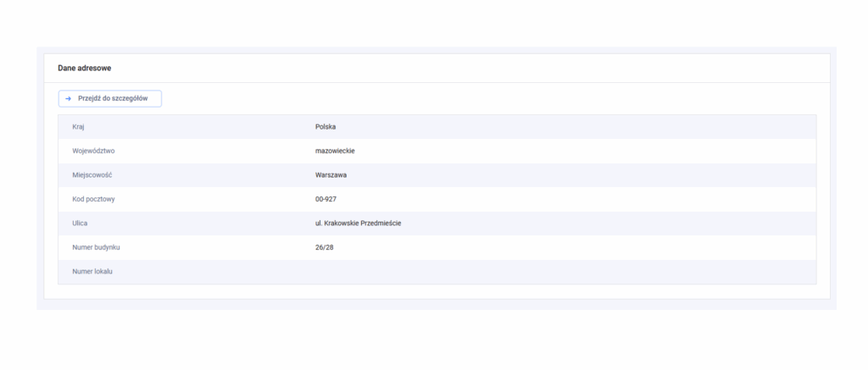Click the building number 26/28
Image resolution: width=868 pixels, height=370 pixels.
point(325,247)
